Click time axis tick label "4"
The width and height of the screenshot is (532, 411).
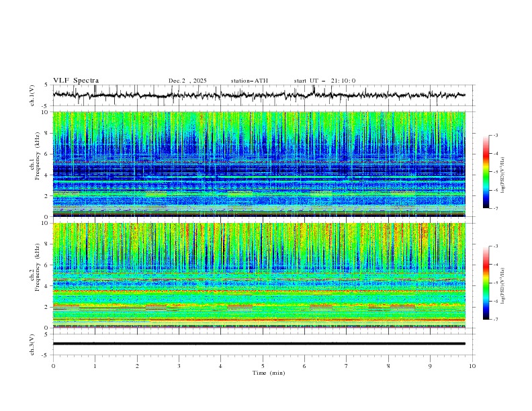(x=221, y=366)
